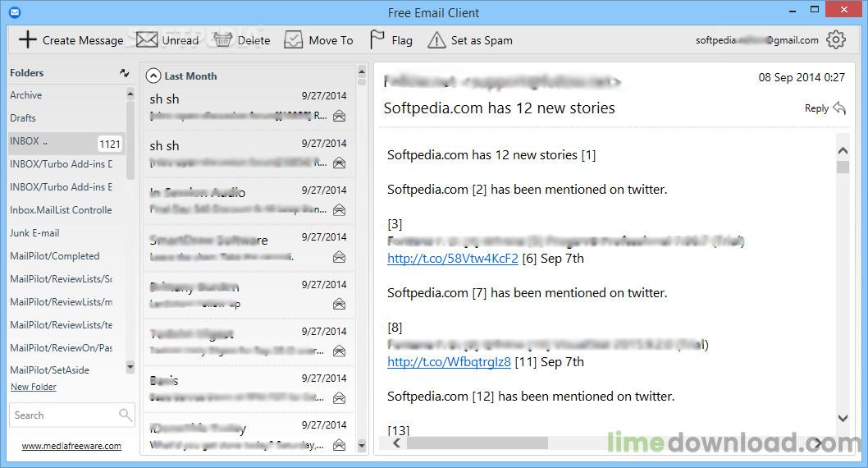Select the SmartDraw Software message
The width and height of the screenshot is (868, 468).
[x=249, y=249]
